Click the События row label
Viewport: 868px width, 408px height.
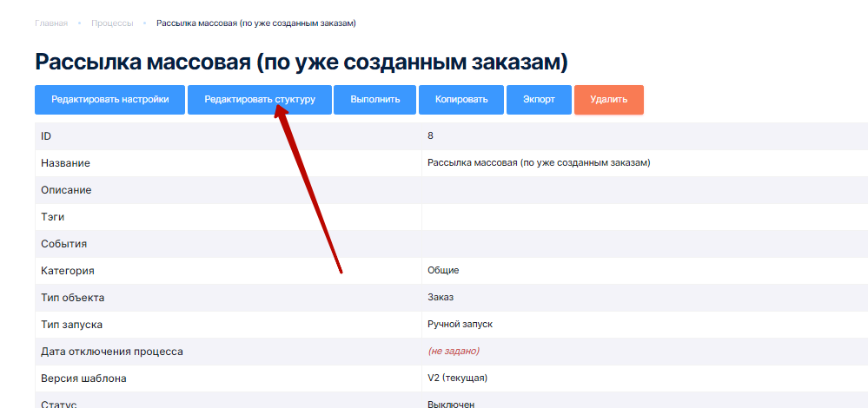tap(63, 244)
